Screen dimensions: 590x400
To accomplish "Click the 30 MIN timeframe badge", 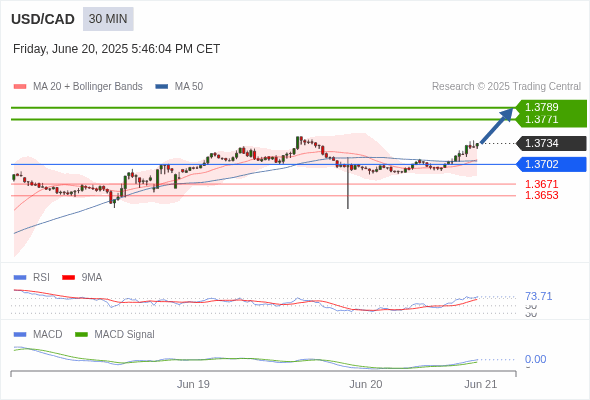I will tap(108, 19).
